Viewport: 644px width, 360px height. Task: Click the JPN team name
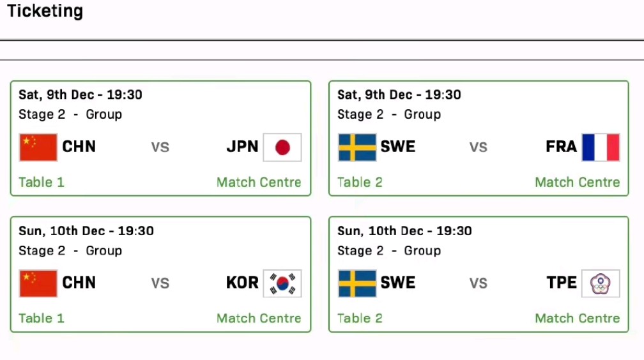(242, 147)
